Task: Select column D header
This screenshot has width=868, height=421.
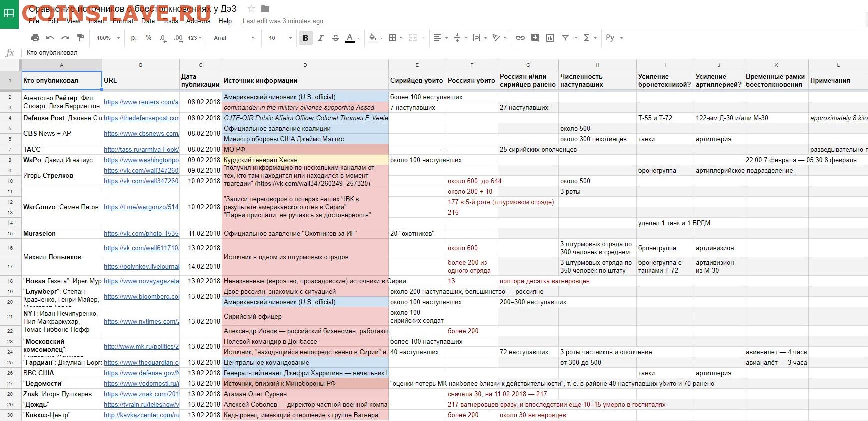Action: click(305, 65)
